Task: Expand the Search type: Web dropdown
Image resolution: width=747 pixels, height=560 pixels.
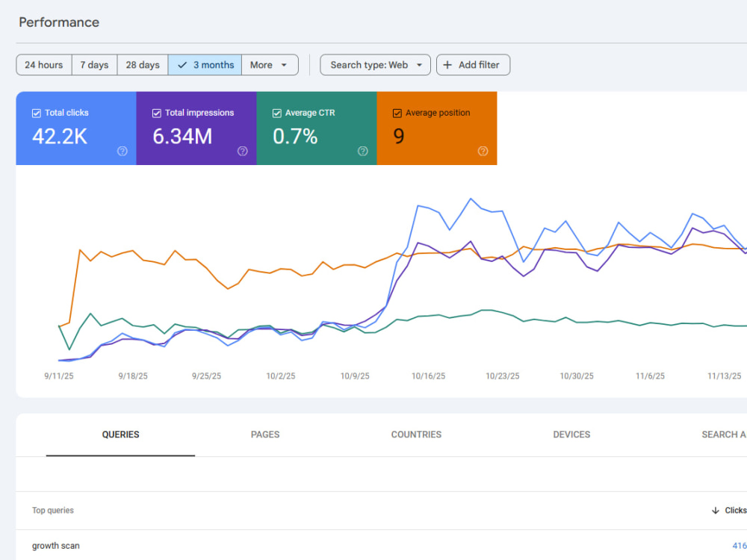Action: 376,65
